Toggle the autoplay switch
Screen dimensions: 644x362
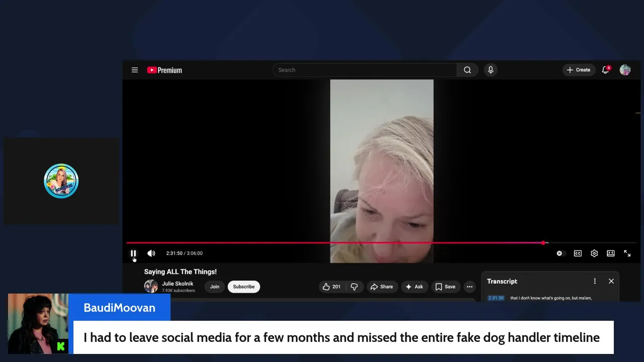click(560, 253)
